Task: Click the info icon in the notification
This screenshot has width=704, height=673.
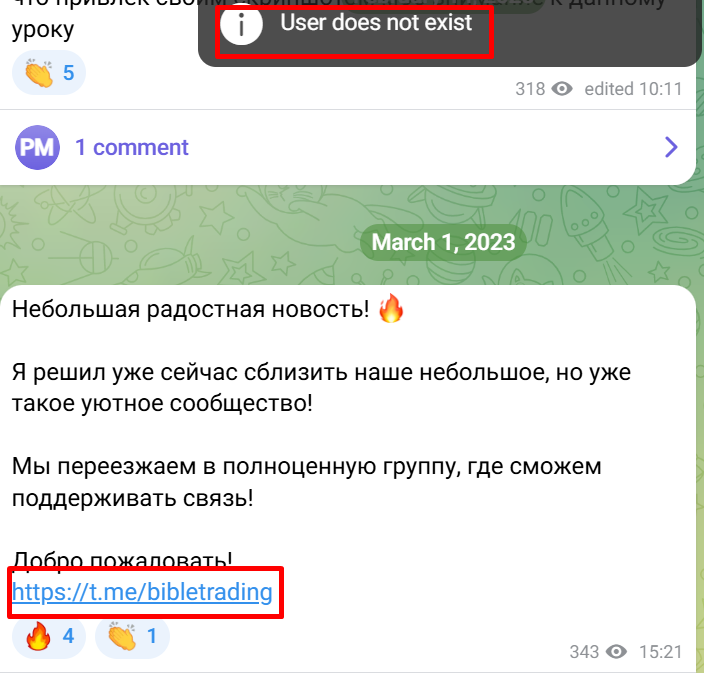Action: (241, 24)
